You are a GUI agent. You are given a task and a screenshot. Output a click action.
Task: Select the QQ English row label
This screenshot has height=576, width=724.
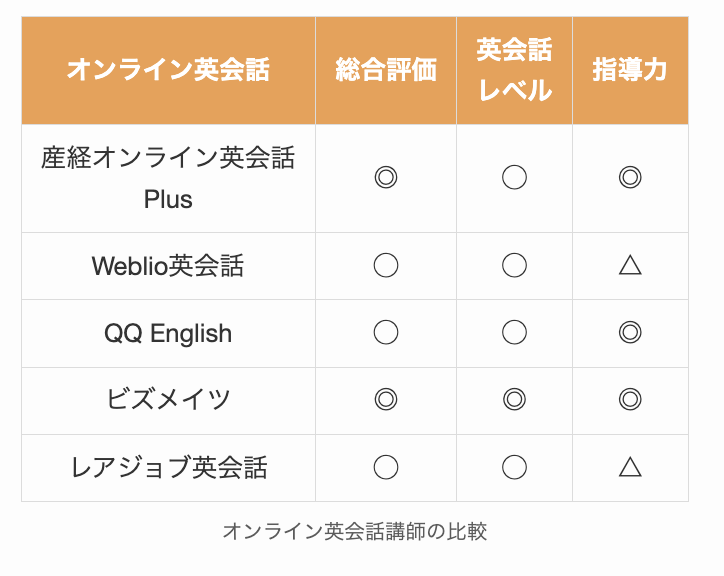tap(168, 333)
